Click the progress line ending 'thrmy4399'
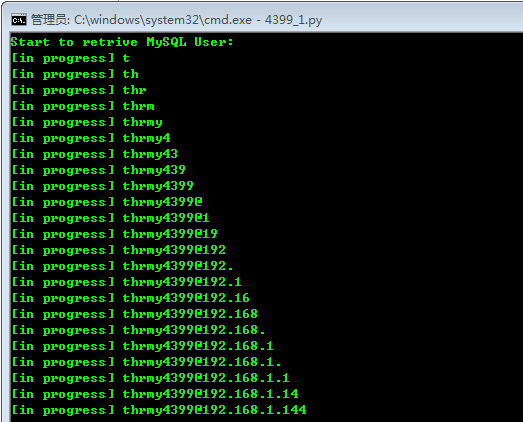This screenshot has height=422, width=523. (102, 186)
